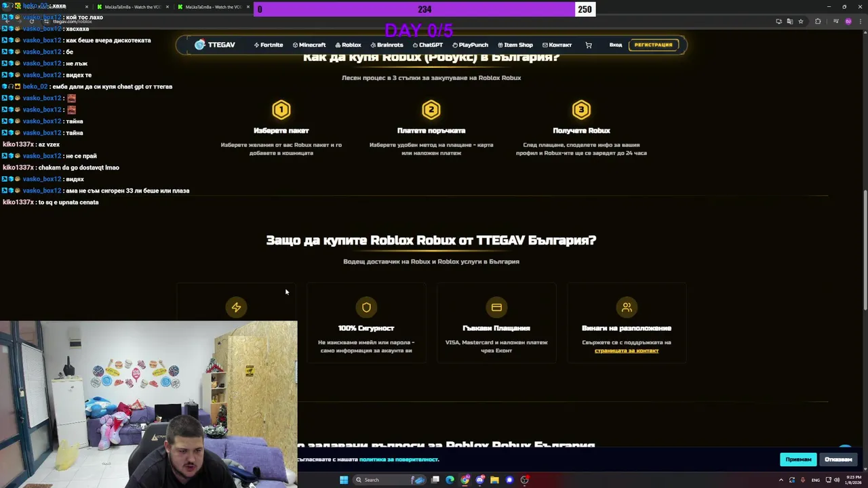Screen dimensions: 868x488
Task: Click the Гъвкави Плащания heading
Action: pyautogui.click(x=496, y=328)
